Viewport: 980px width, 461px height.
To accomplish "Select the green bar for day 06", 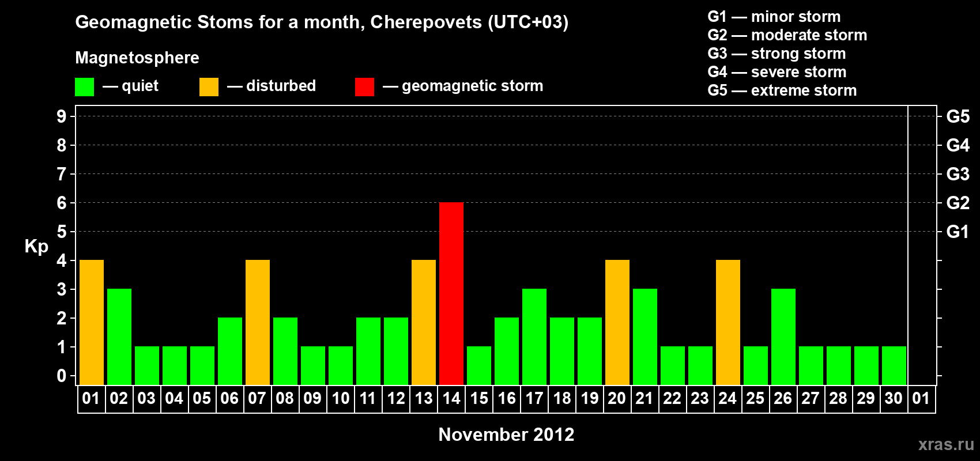I will pos(230,351).
